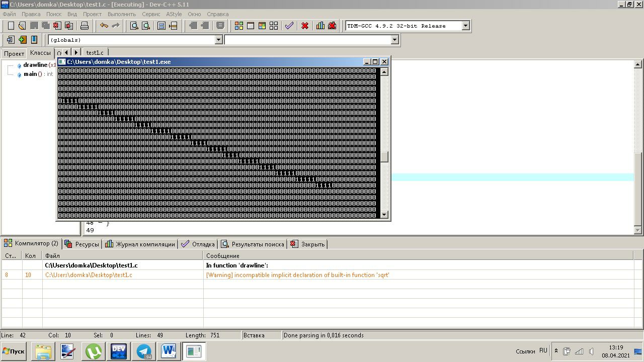This screenshot has height=362, width=644.
Task: Open the empty function list dropdown
Action: (x=394, y=40)
